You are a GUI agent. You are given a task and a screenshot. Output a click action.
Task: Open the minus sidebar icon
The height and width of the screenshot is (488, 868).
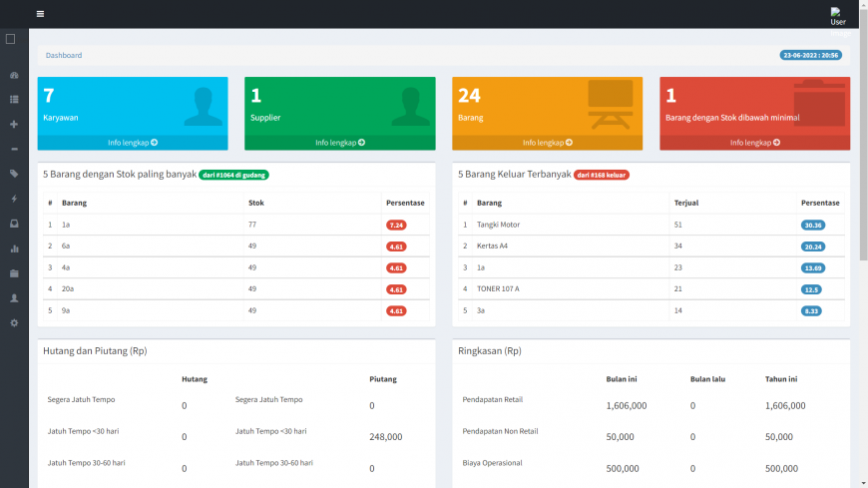pos(14,149)
